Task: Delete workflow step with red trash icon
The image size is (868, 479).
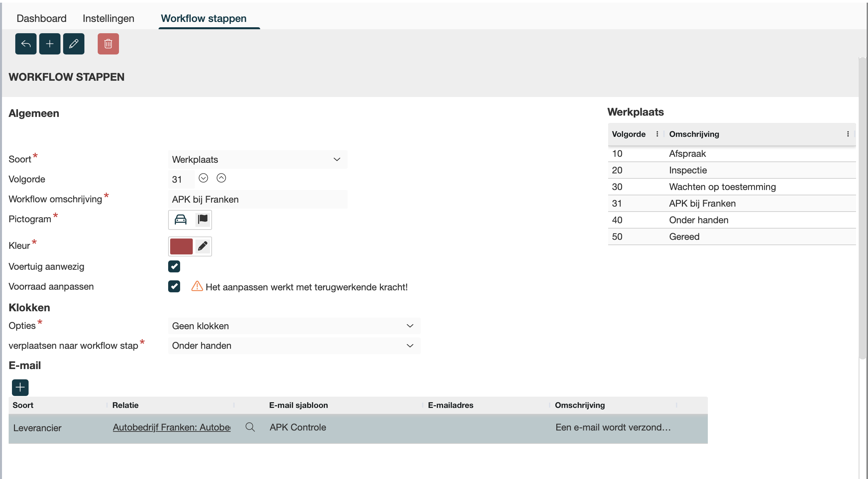Action: click(108, 44)
